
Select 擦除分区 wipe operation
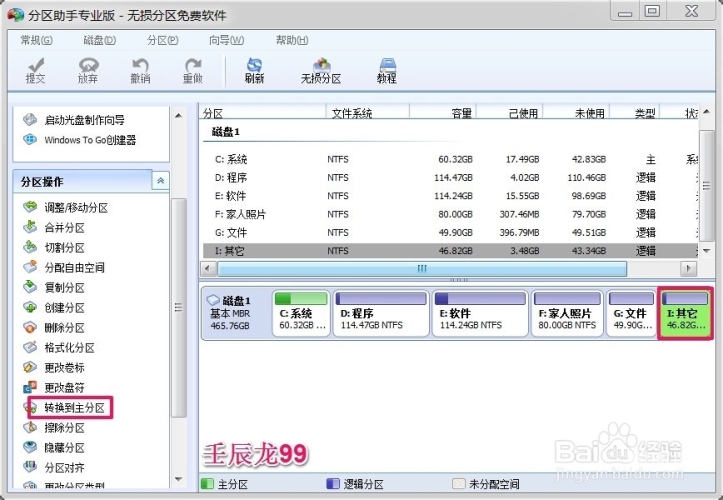(54, 428)
